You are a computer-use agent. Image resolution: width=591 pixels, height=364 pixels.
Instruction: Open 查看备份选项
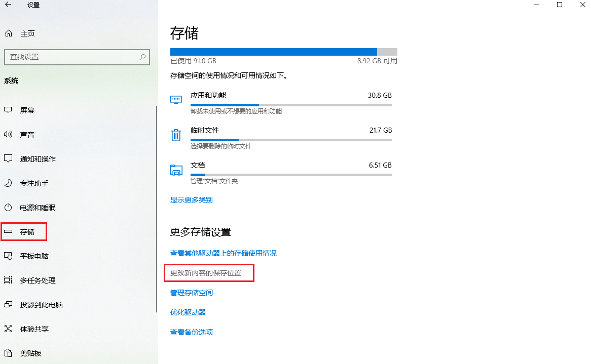click(x=191, y=332)
